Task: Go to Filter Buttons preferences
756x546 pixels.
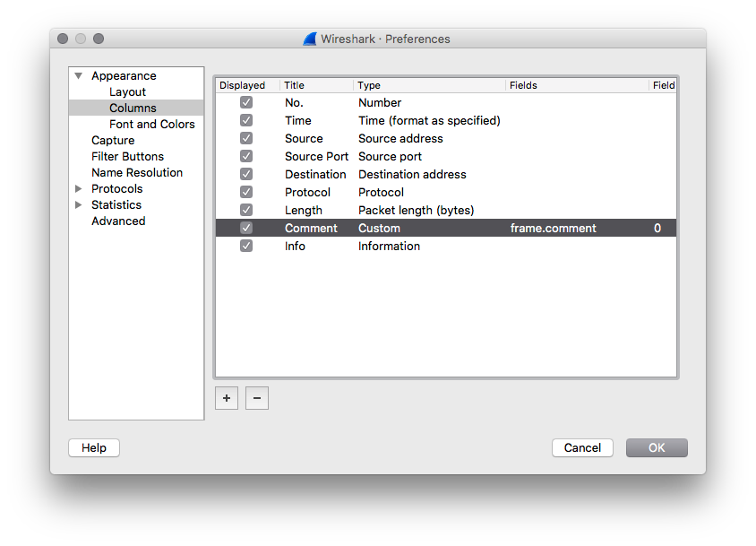Action: click(127, 156)
